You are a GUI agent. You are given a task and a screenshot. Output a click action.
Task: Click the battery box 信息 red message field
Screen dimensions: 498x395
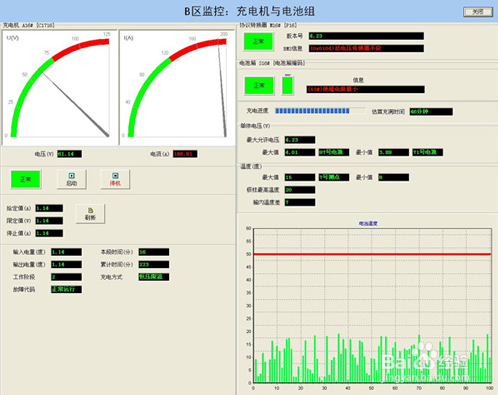pos(366,89)
